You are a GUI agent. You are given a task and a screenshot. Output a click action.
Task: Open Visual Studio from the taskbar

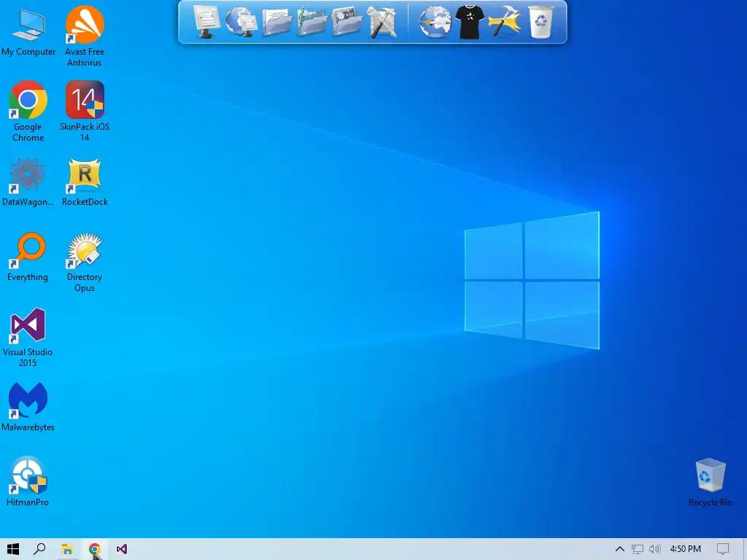click(x=122, y=549)
